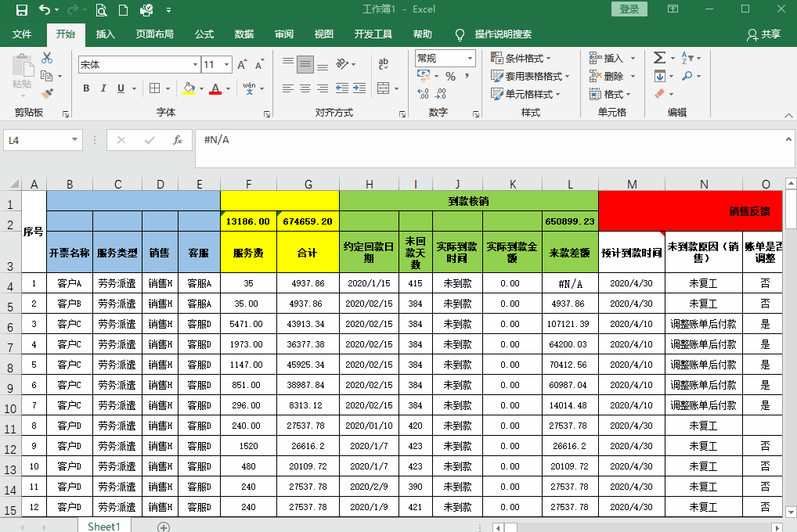
Task: Click the 删除 cells button
Action: tap(613, 76)
